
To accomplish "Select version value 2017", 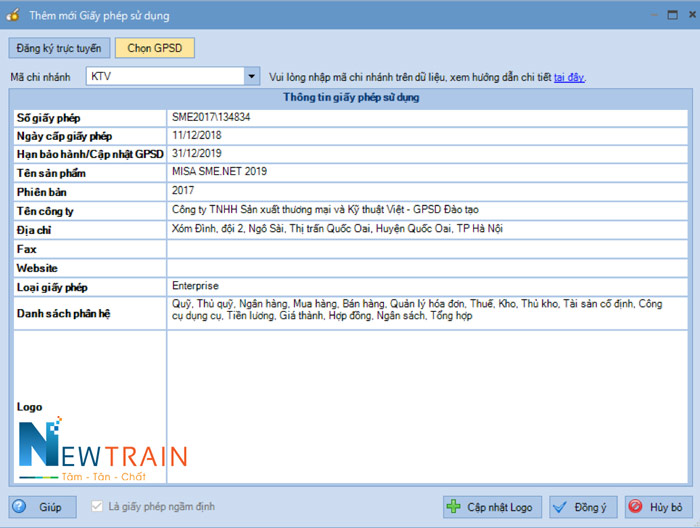I will 183,191.
